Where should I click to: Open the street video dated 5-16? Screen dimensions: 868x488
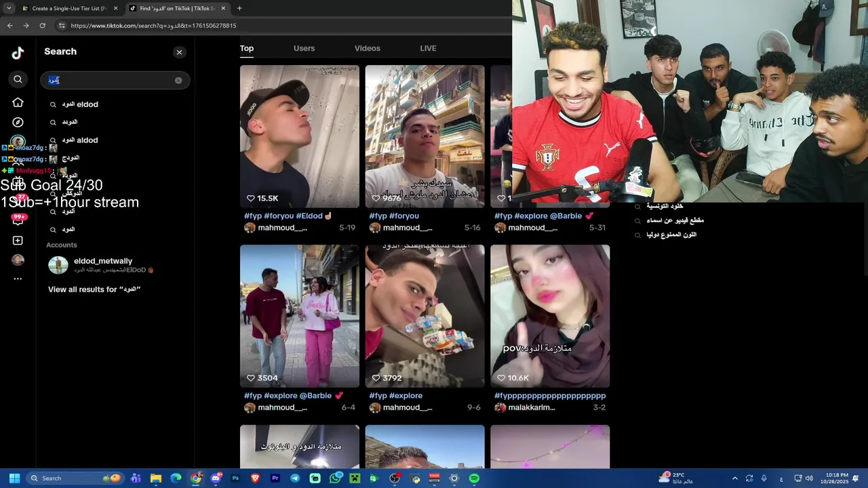tap(425, 136)
